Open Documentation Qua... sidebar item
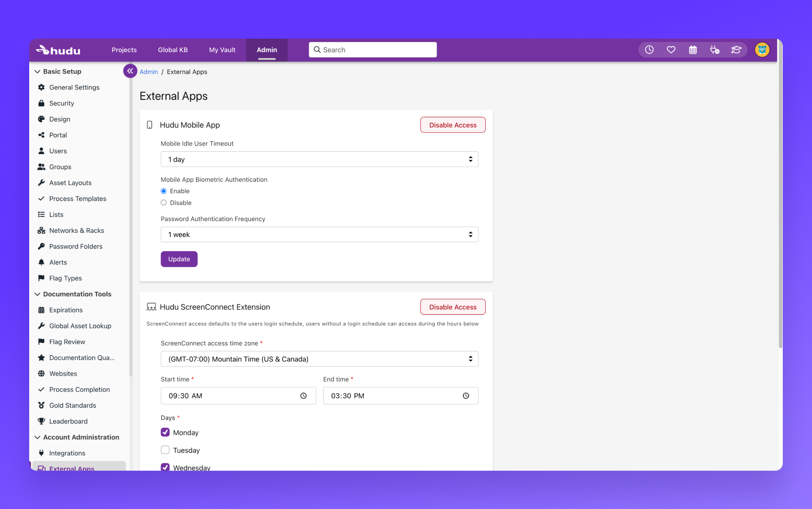The height and width of the screenshot is (509, 812). click(x=82, y=358)
